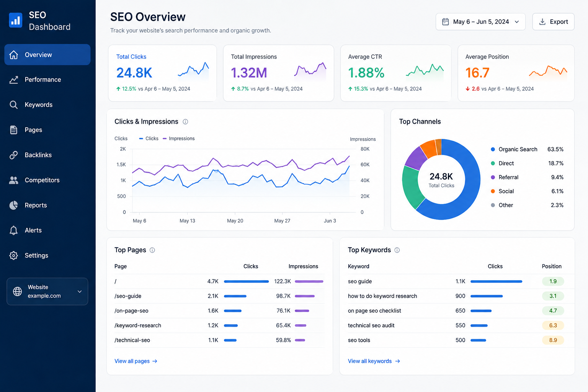Click the Export button
Image resolution: width=588 pixels, height=392 pixels.
pos(553,22)
